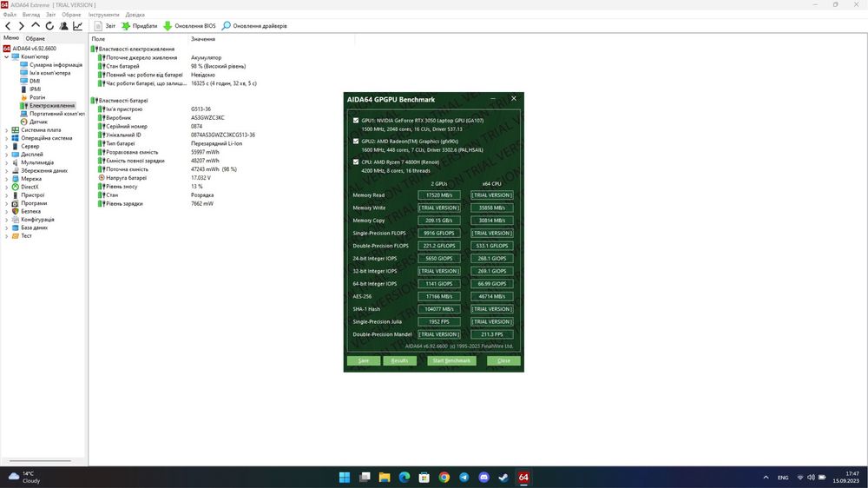Click the Безпека security shield icon

click(15, 212)
